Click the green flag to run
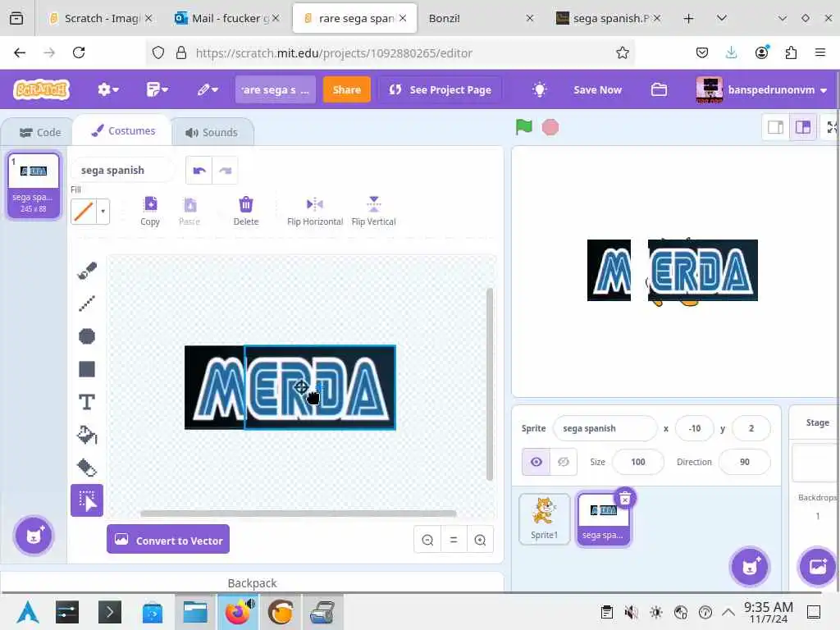The width and height of the screenshot is (840, 630). point(523,127)
